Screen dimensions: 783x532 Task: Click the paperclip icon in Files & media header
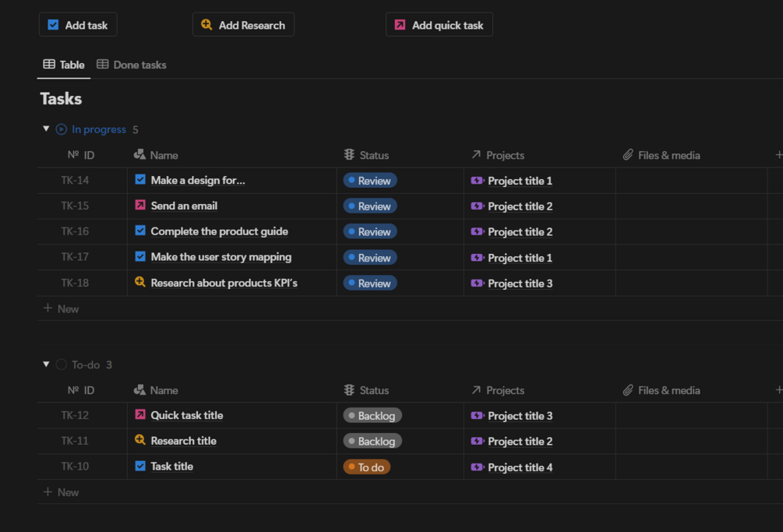(x=628, y=155)
